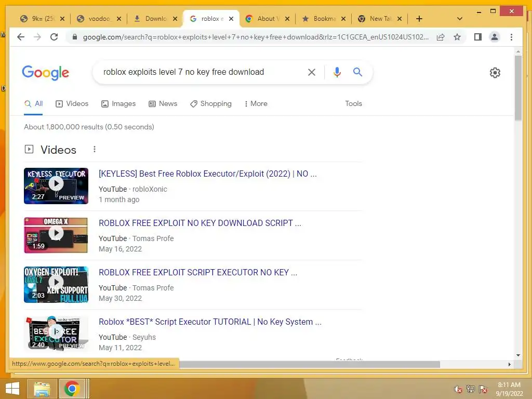Close the Downloads tab
Screen dimensions: 532x399
coord(175,19)
